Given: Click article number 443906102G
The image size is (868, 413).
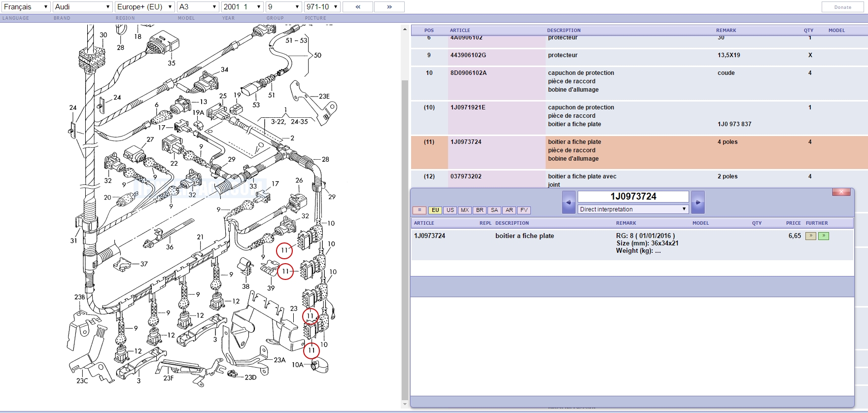Looking at the screenshot, I should [x=468, y=55].
